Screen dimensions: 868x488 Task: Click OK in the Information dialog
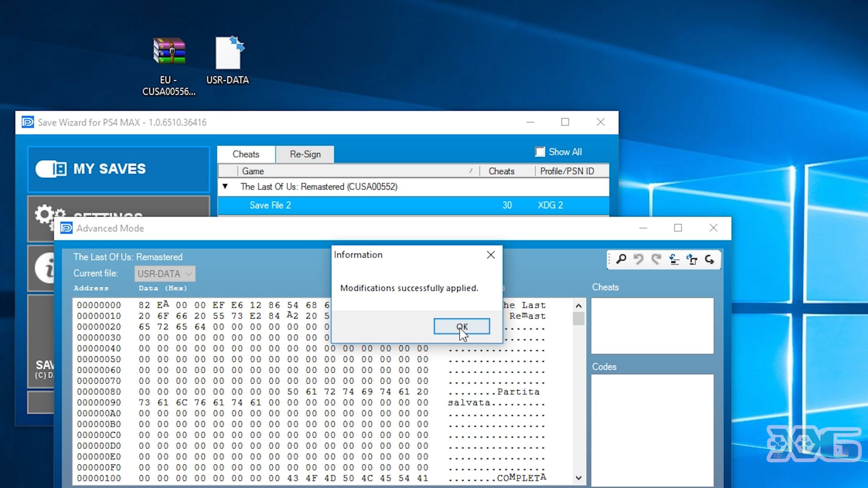[x=462, y=326]
